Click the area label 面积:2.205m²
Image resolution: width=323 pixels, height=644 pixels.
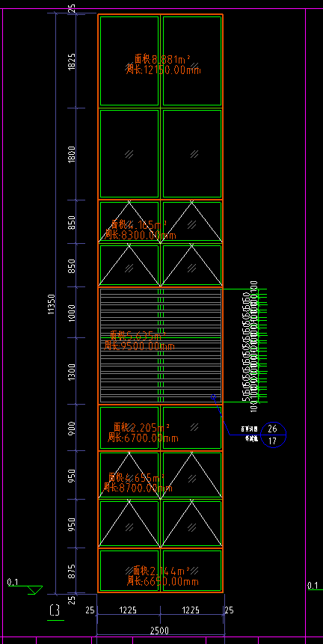pyautogui.click(x=141, y=427)
